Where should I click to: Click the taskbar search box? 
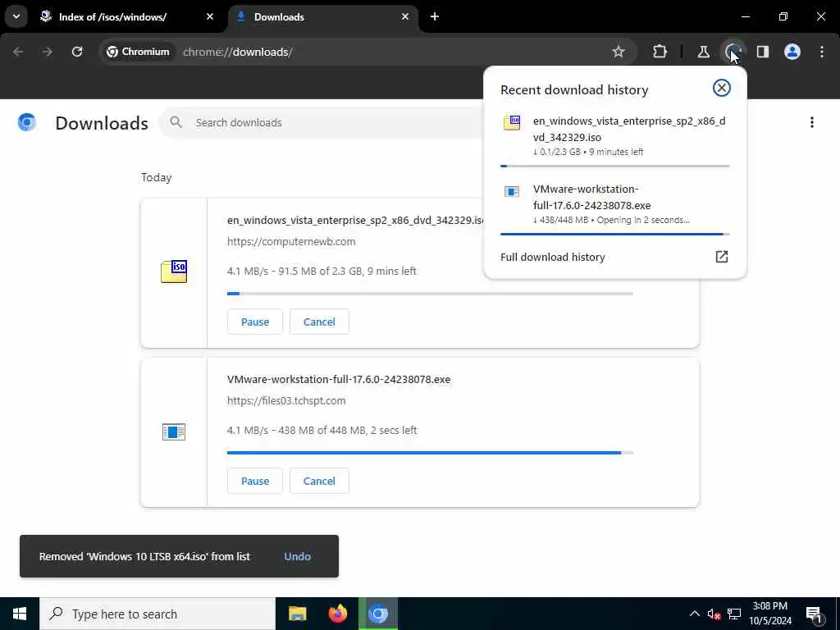tap(157, 614)
